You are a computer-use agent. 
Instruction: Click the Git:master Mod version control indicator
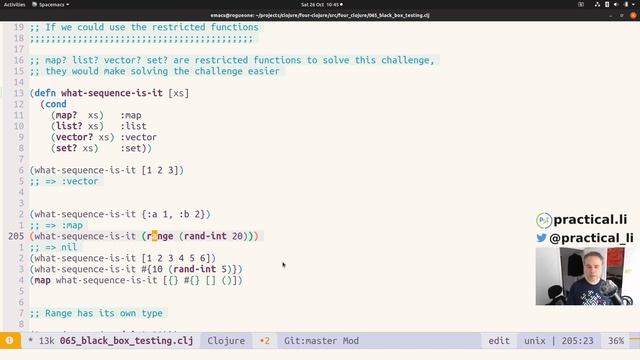pos(321,340)
